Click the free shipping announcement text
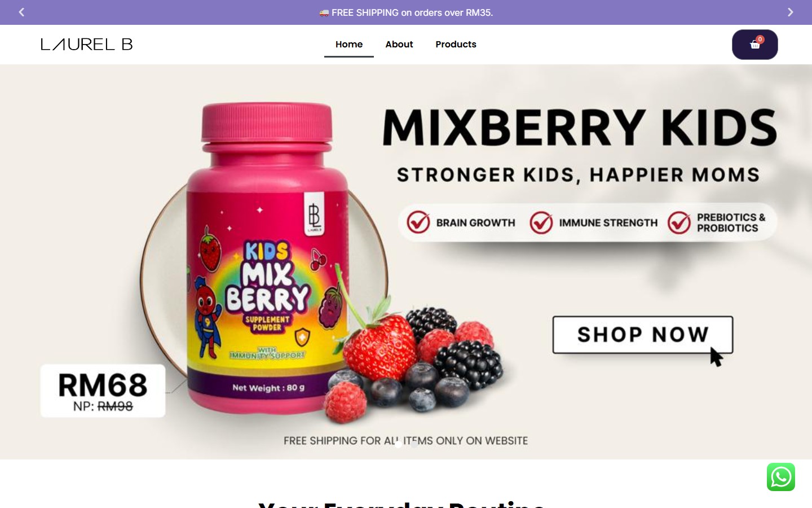Image resolution: width=812 pixels, height=508 pixels. [406, 12]
